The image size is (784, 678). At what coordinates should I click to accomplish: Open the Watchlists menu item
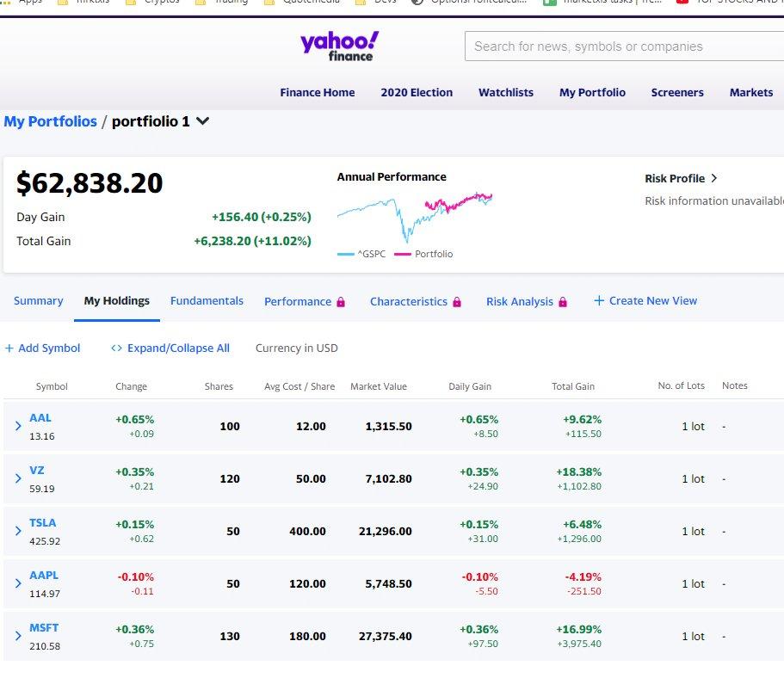[x=506, y=92]
